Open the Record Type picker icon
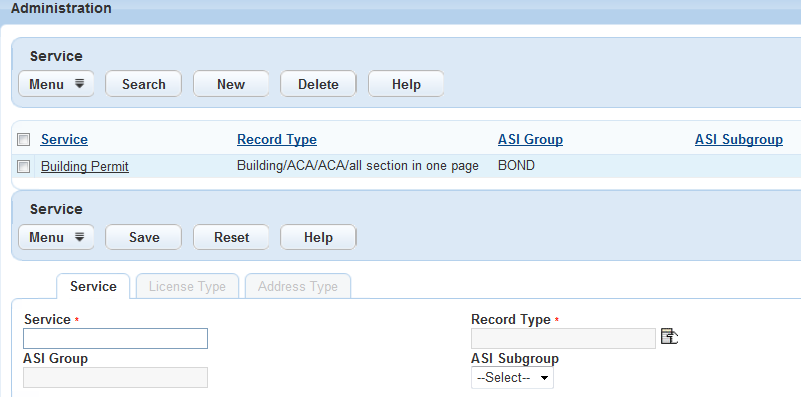The image size is (801, 397). (x=669, y=337)
